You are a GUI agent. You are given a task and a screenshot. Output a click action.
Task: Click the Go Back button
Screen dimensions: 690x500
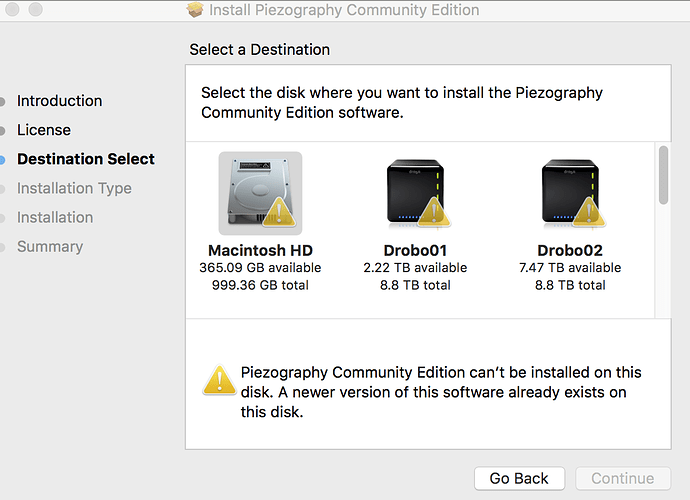click(x=519, y=478)
